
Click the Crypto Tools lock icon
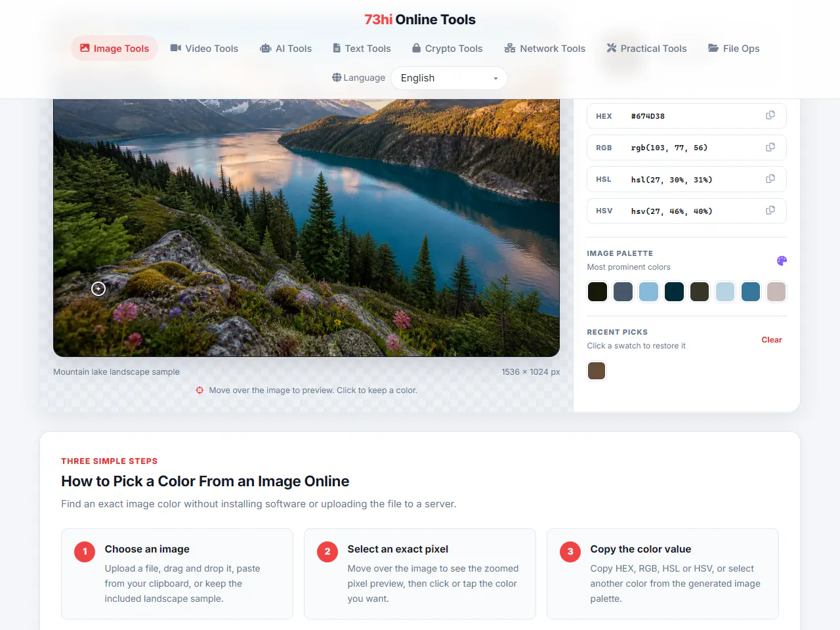(x=416, y=48)
